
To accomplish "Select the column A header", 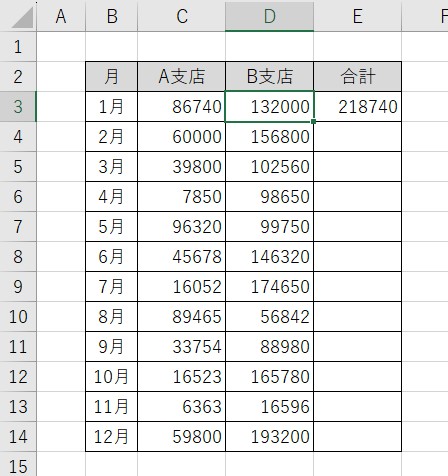I will pos(61,16).
